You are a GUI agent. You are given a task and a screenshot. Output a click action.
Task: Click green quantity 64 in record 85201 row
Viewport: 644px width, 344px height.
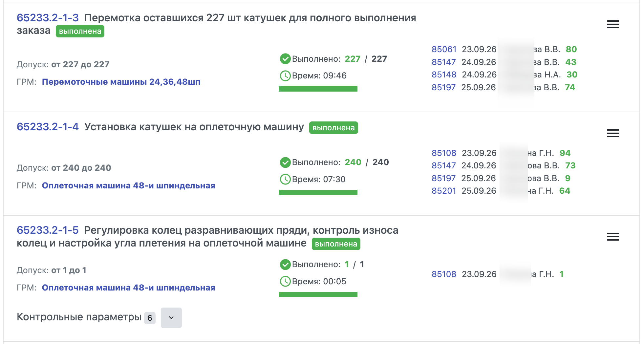pos(565,191)
